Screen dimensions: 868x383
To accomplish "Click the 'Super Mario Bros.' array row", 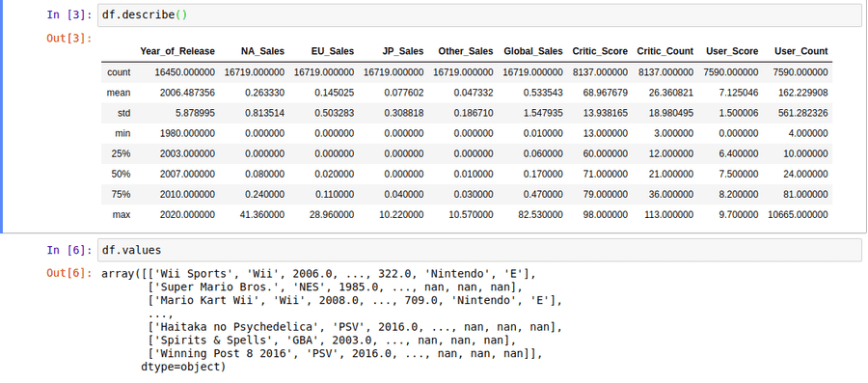I will tap(335, 287).
